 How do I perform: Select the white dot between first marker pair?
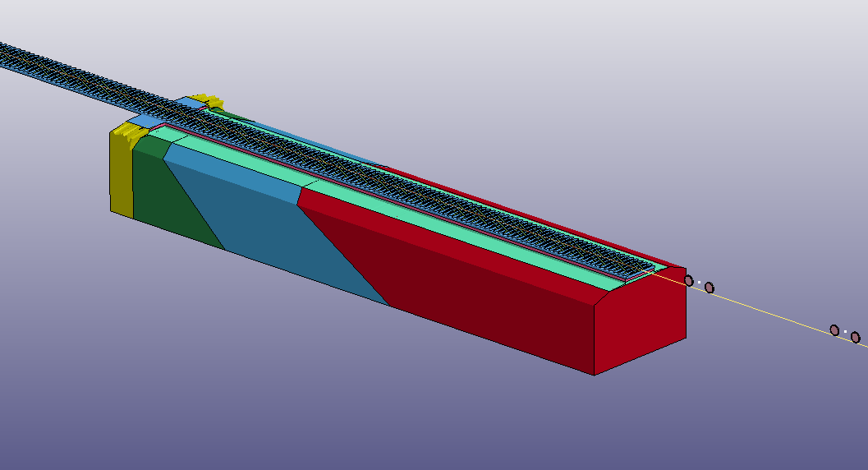point(699,283)
